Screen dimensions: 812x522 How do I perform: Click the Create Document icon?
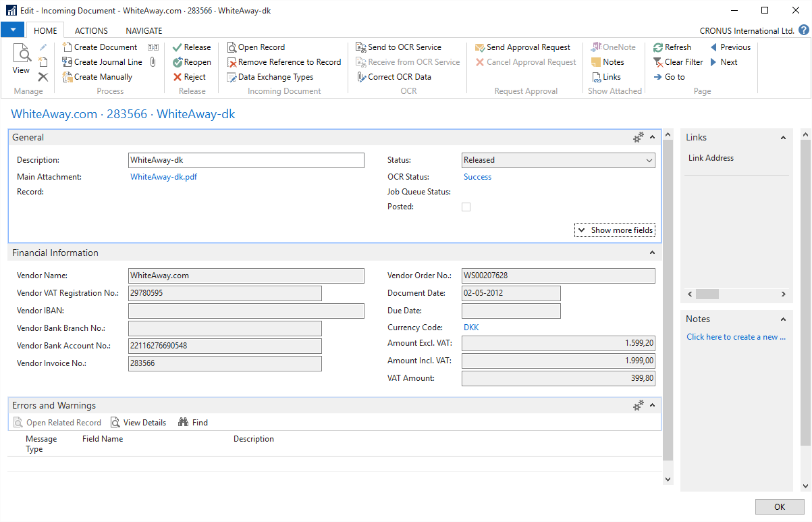(x=67, y=47)
